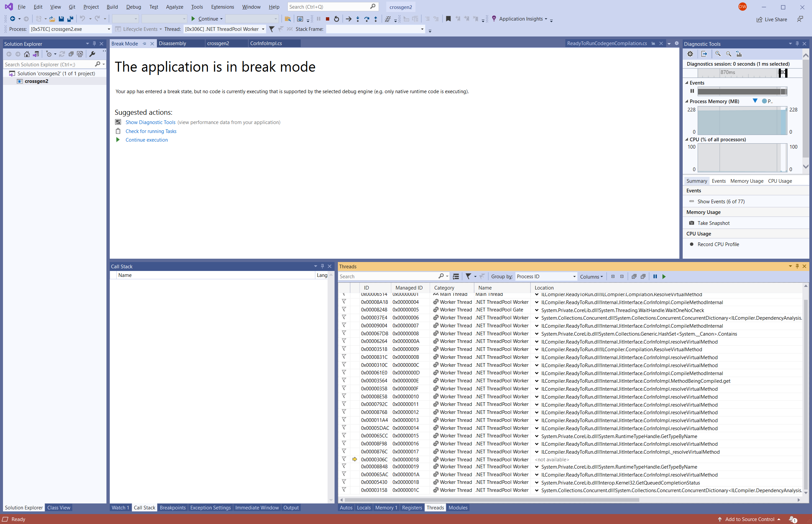Click the Step Over toolbar icon
812x524 pixels.
(367, 19)
